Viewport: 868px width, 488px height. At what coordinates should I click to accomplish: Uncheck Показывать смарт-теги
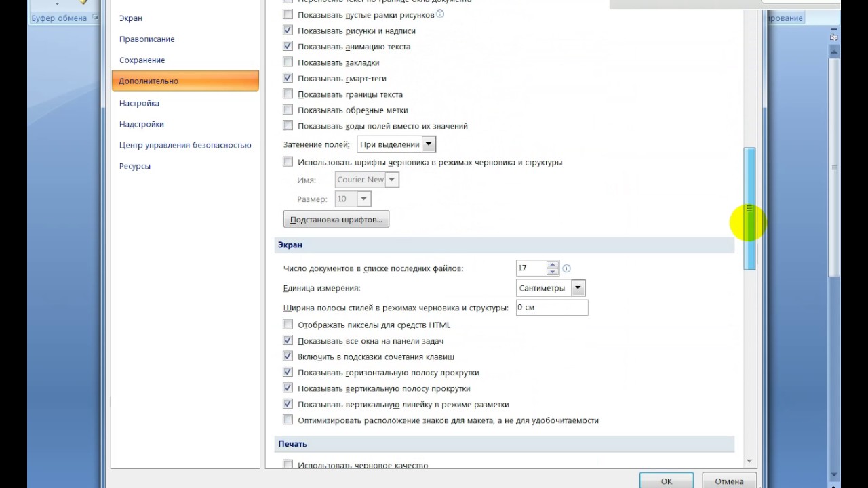point(288,78)
